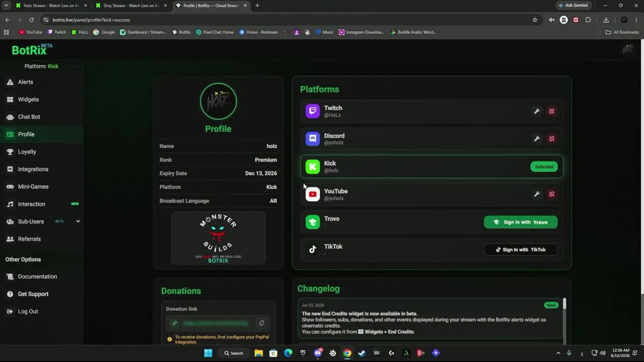Copy the donation link
Viewport: 644px width, 362px height.
[x=262, y=323]
